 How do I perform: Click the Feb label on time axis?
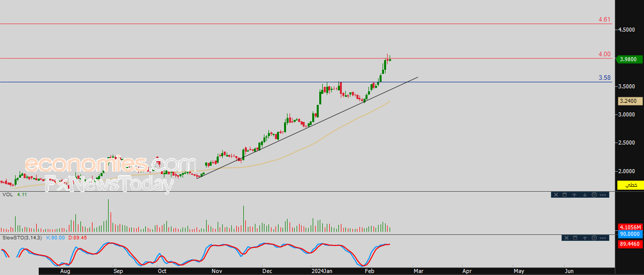[x=369, y=271]
